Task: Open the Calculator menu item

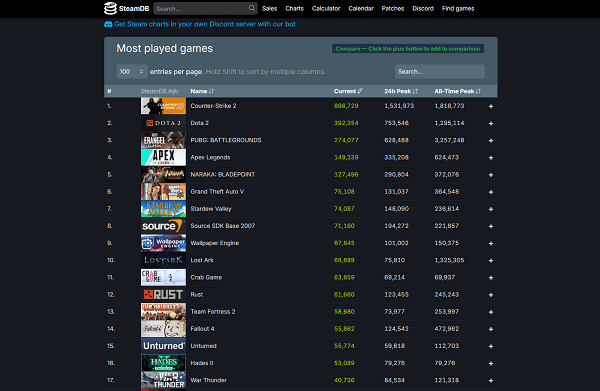Action: [326, 8]
